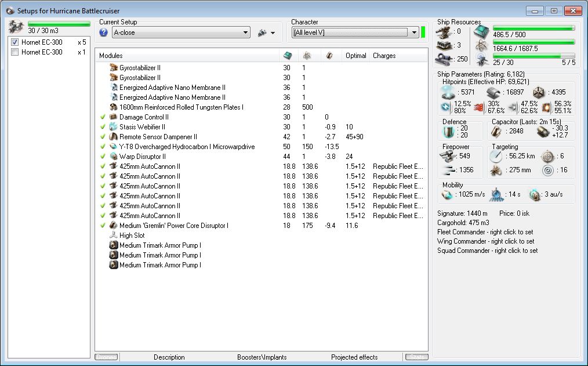Toggle the Remote Sensor Dampener II active checkmark
This screenshot has width=588, height=366.
(103, 136)
